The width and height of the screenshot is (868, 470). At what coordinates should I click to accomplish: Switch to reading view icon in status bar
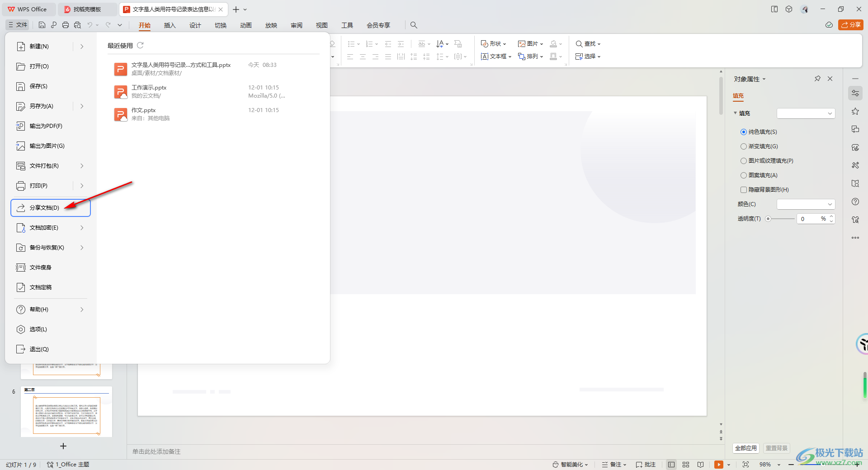pyautogui.click(x=700, y=465)
